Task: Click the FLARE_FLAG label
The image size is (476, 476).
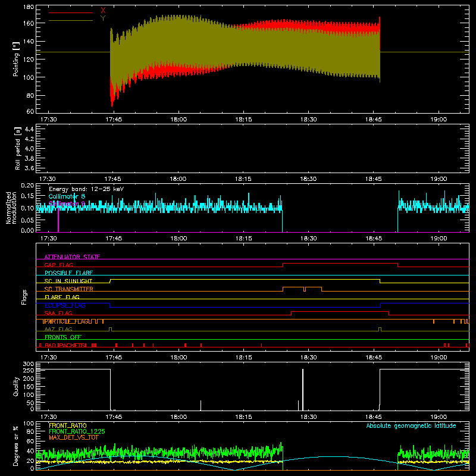Action: click(62, 297)
